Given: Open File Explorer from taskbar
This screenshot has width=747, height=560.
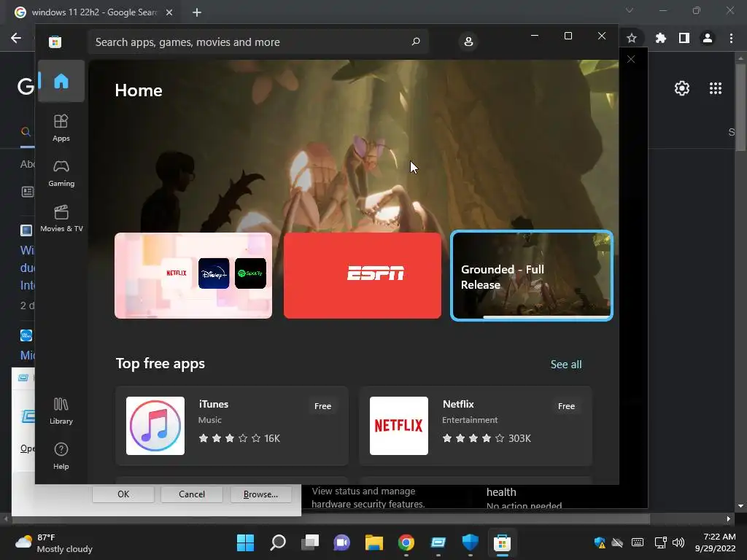Looking at the screenshot, I should tap(374, 542).
